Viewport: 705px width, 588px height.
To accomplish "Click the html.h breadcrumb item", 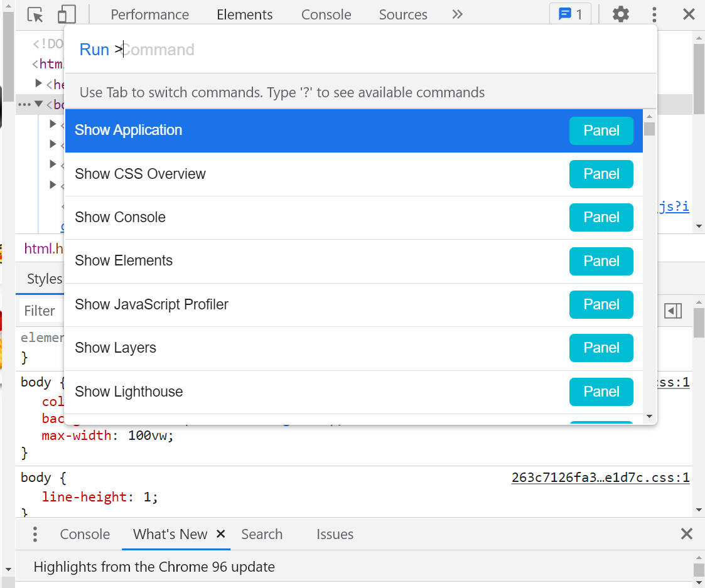I will click(43, 248).
